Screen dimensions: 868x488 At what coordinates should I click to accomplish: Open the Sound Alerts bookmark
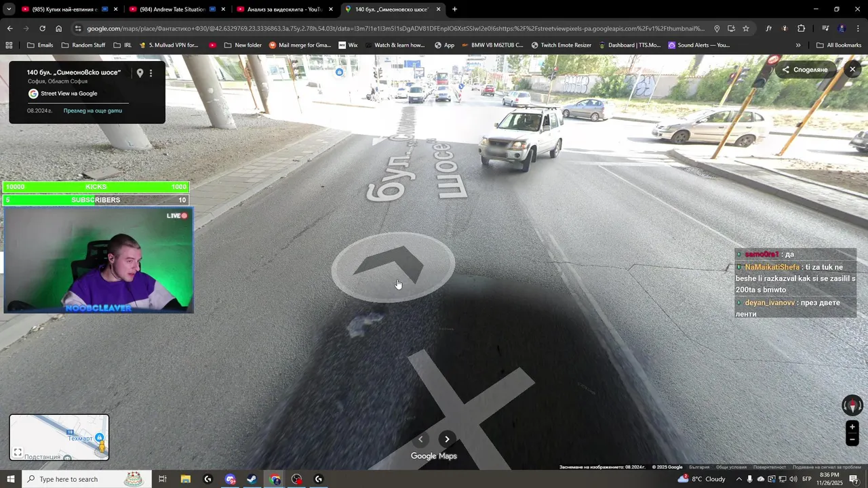[698, 45]
